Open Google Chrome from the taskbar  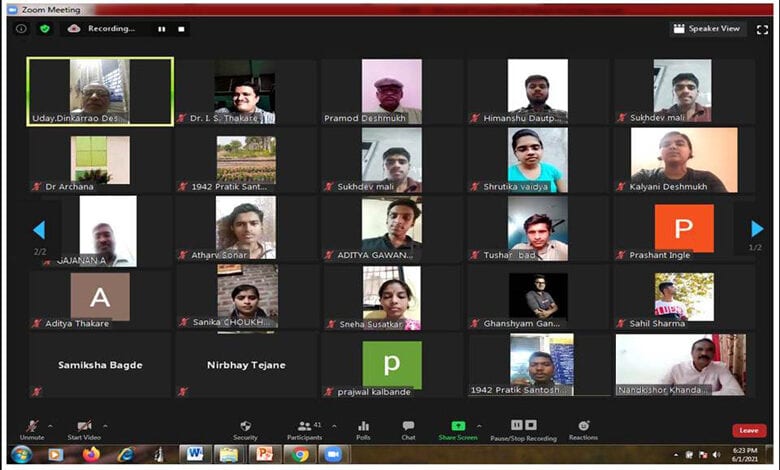[x=299, y=454]
